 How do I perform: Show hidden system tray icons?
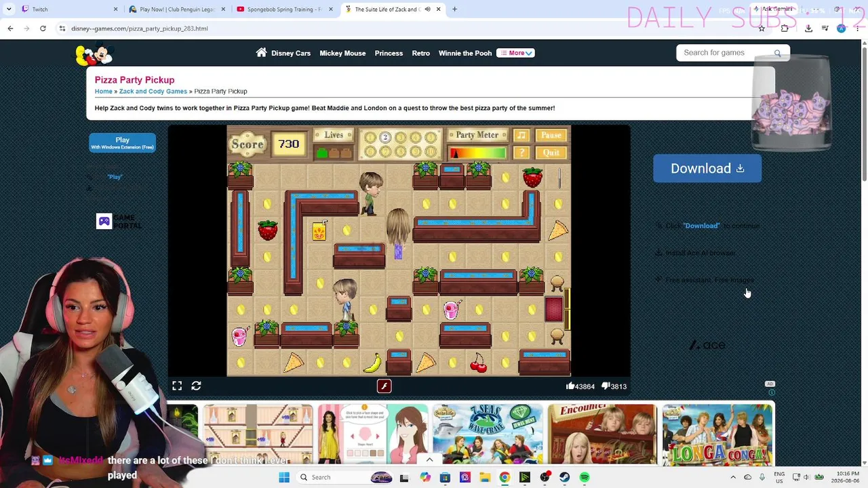733,477
